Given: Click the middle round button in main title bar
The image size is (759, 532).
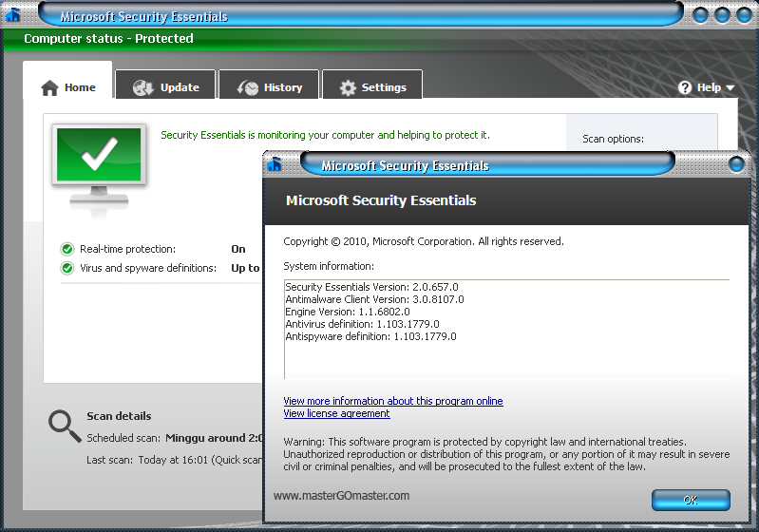Looking at the screenshot, I should [x=722, y=15].
